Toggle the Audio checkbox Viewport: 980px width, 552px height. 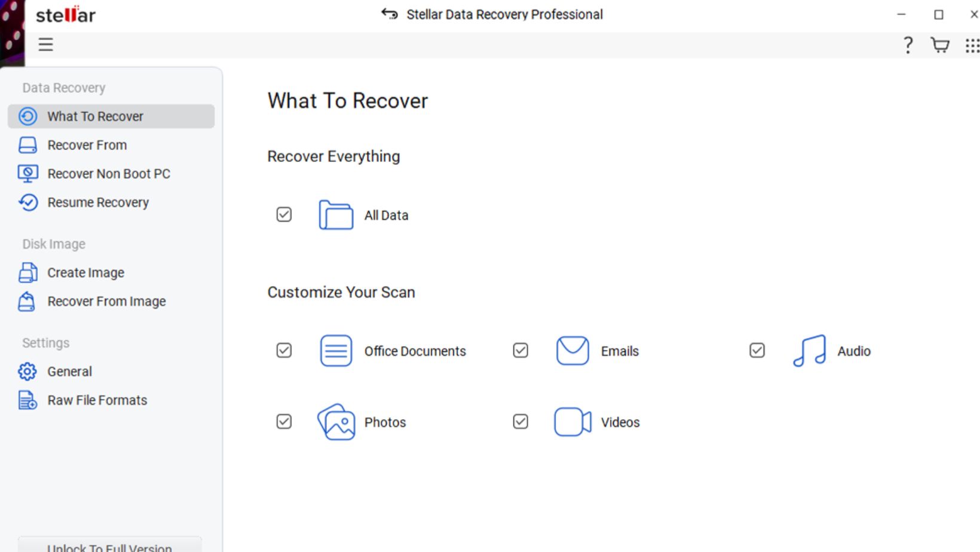(757, 350)
